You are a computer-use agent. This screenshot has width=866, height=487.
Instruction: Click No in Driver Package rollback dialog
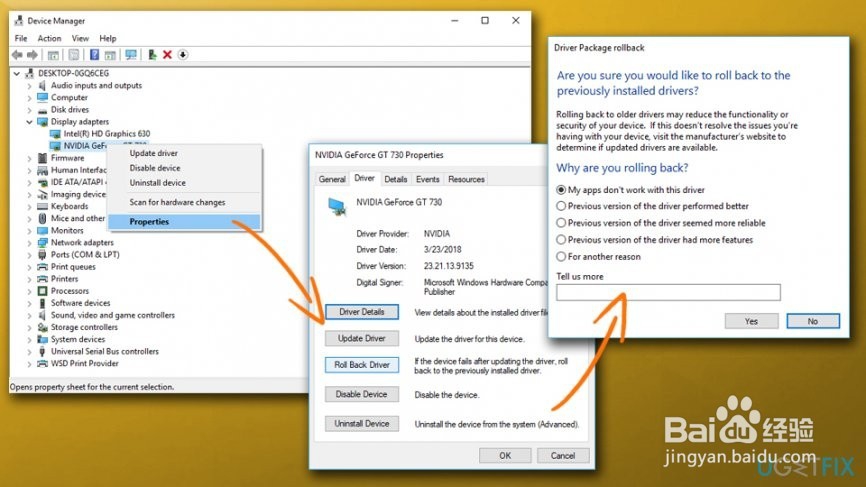click(x=813, y=321)
